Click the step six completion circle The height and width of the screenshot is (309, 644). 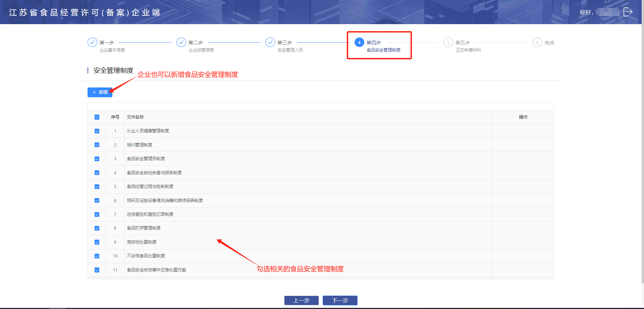pyautogui.click(x=537, y=43)
